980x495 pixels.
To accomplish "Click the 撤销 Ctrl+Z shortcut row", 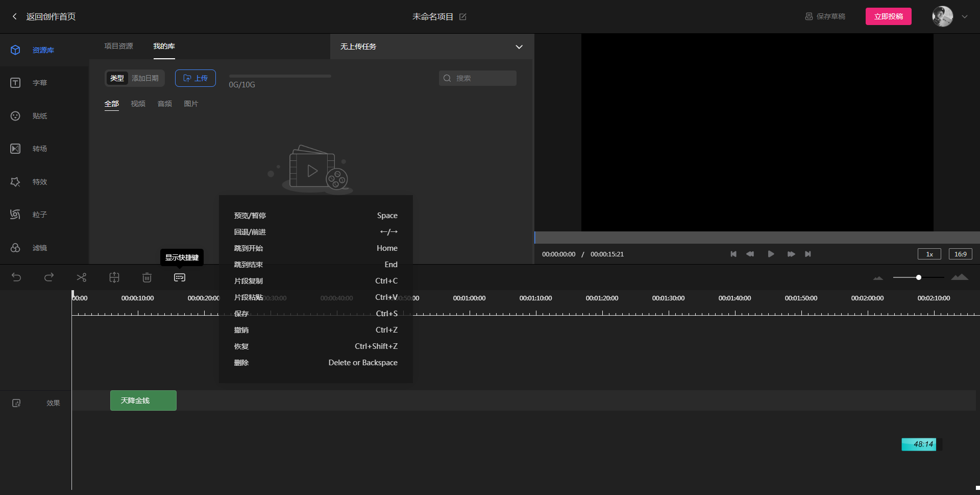I will (x=316, y=330).
